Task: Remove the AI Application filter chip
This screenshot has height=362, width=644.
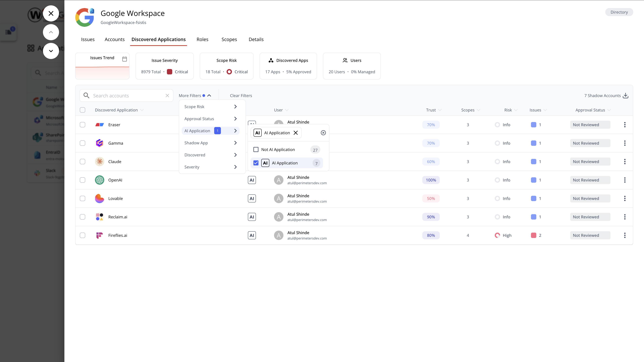Action: point(296,133)
